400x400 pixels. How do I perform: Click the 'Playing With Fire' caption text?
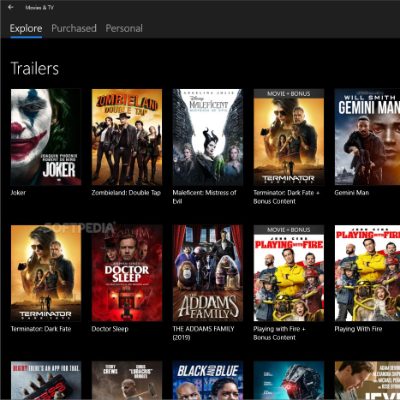click(358, 329)
